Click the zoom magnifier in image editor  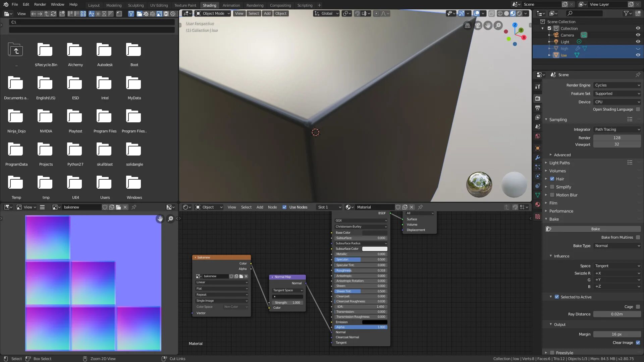coord(171,219)
